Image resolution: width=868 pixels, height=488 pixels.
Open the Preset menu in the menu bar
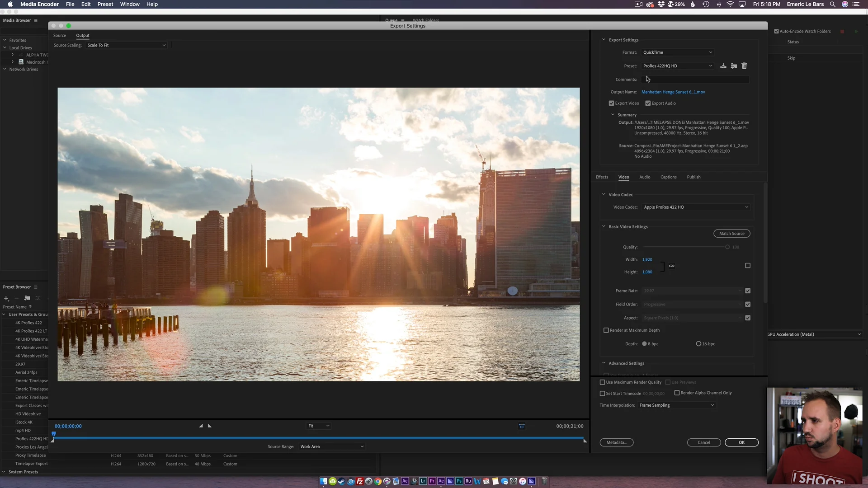[105, 4]
